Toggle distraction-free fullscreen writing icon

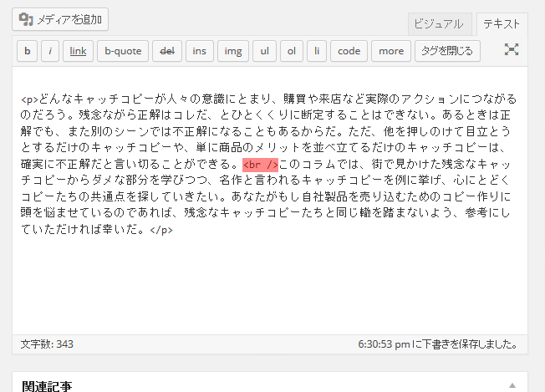[512, 49]
